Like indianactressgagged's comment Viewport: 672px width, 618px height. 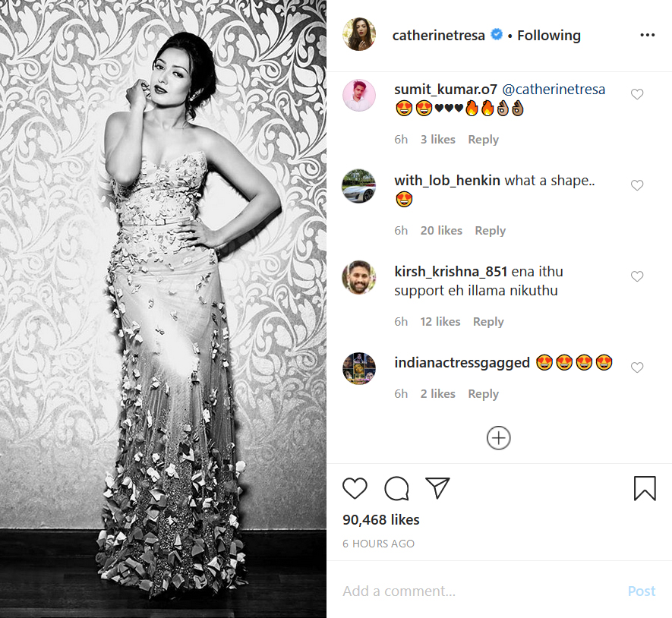(637, 367)
